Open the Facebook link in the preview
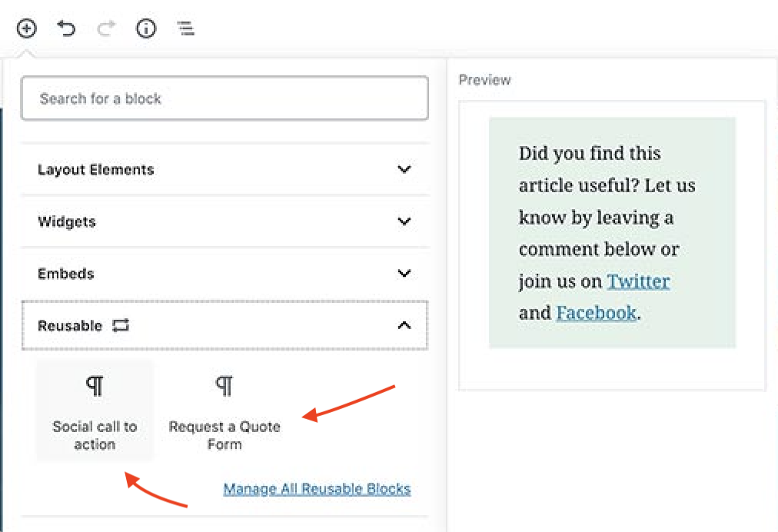 pos(597,313)
